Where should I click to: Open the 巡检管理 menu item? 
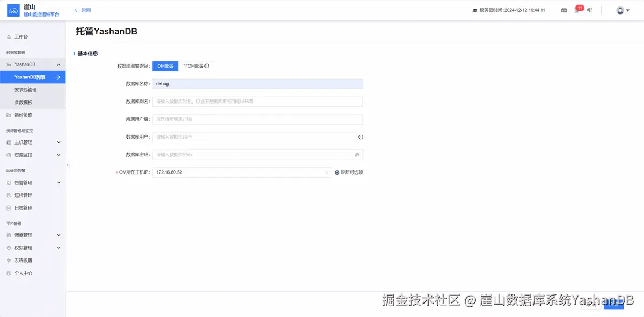tap(33, 196)
